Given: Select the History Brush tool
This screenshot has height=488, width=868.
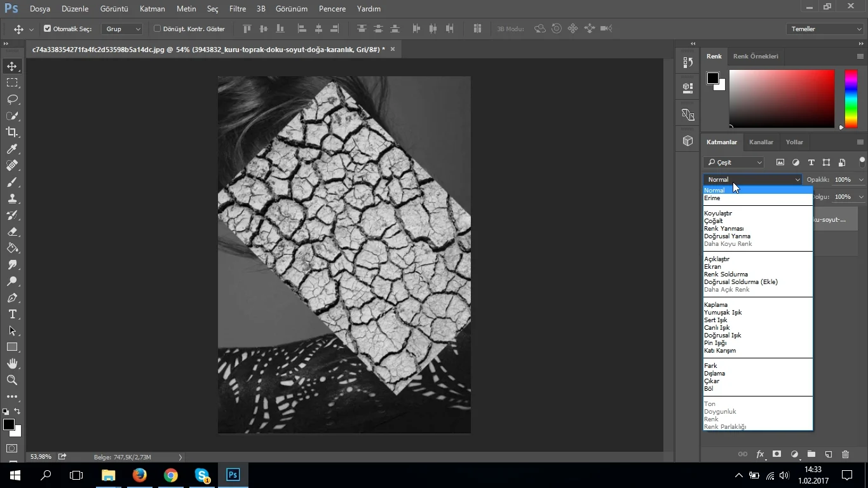Looking at the screenshot, I should tap(12, 215).
